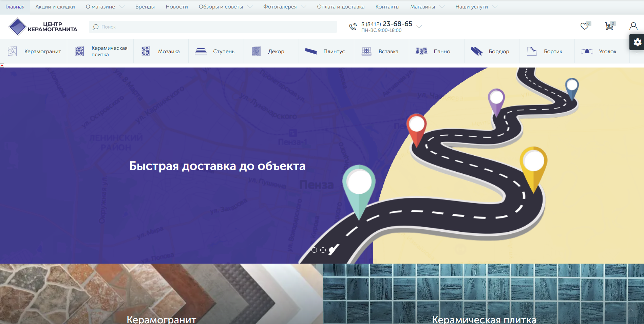644x324 pixels.
Task: Click the user account icon
Action: 633,26
